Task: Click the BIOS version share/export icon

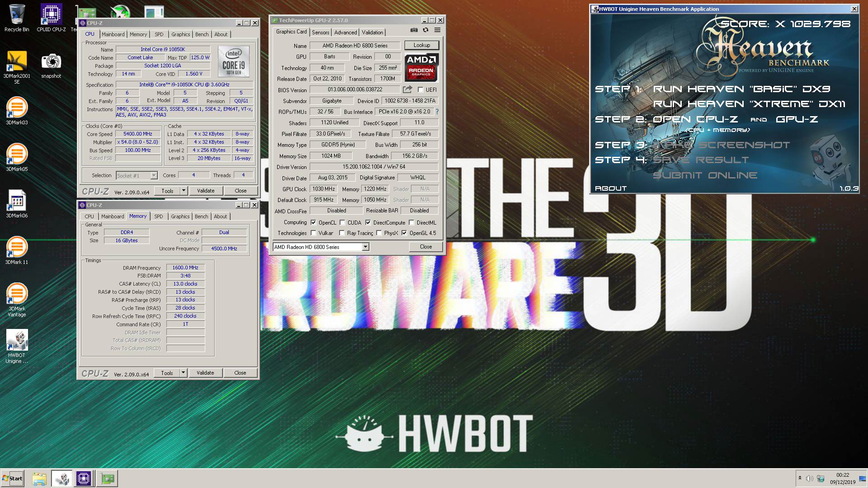Action: (407, 89)
